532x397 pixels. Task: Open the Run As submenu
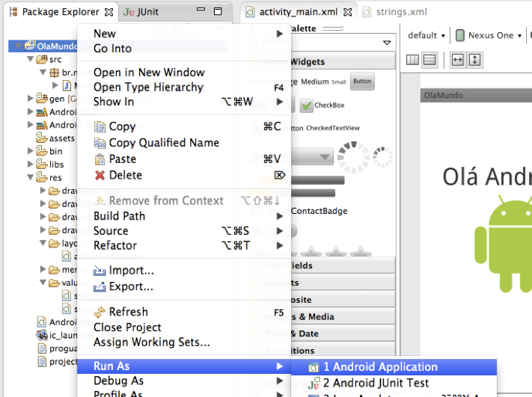184,366
